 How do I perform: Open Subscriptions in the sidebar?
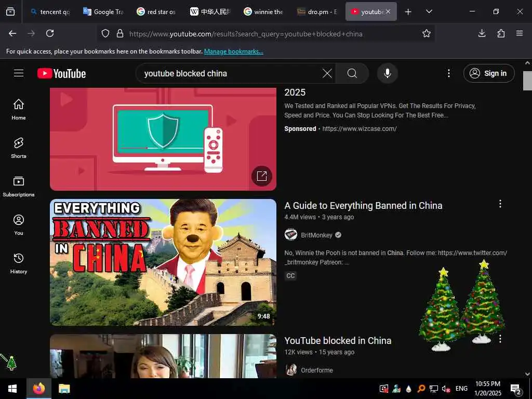pos(19,187)
